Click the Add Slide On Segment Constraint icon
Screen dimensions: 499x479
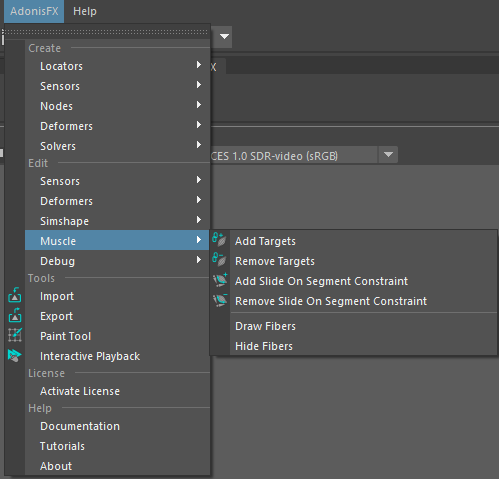click(x=220, y=280)
